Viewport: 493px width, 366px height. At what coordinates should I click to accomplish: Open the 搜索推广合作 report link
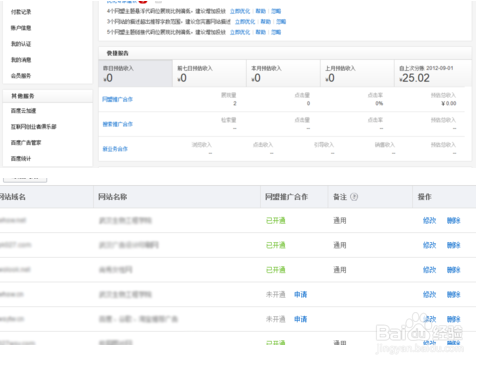tap(117, 124)
